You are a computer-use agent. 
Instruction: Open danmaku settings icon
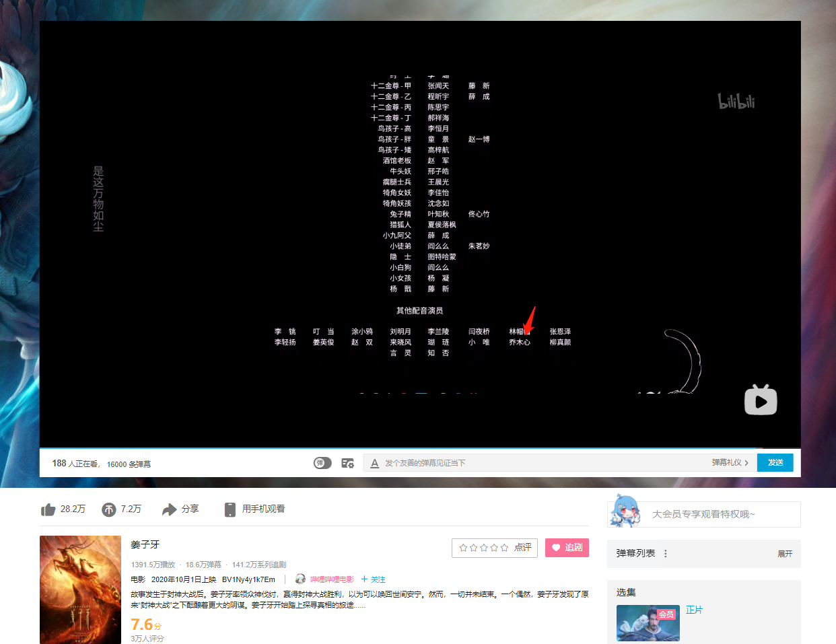click(x=347, y=463)
